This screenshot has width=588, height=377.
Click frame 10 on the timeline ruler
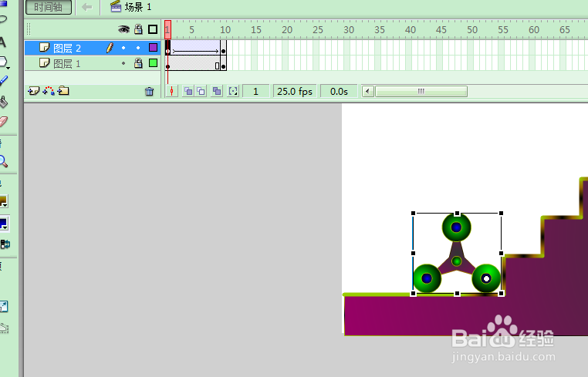(225, 30)
